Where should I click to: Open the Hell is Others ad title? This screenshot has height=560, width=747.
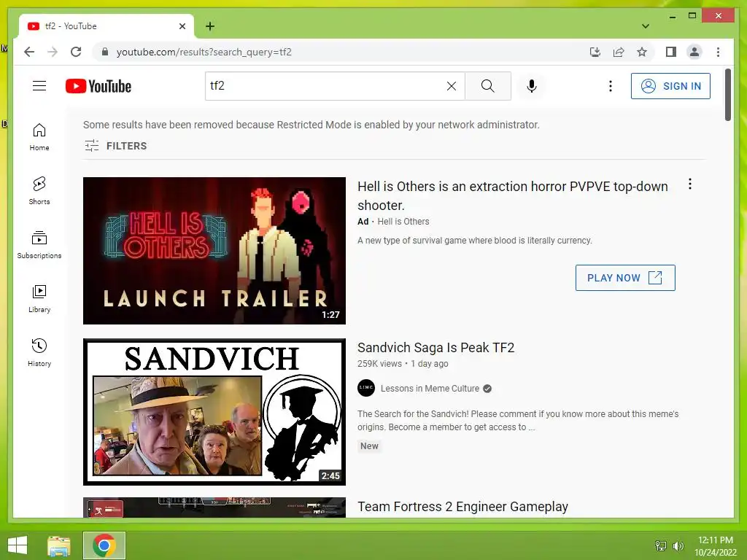pos(513,195)
